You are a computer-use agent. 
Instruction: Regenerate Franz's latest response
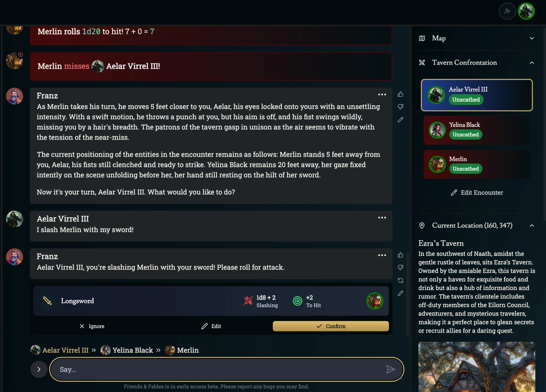click(400, 280)
